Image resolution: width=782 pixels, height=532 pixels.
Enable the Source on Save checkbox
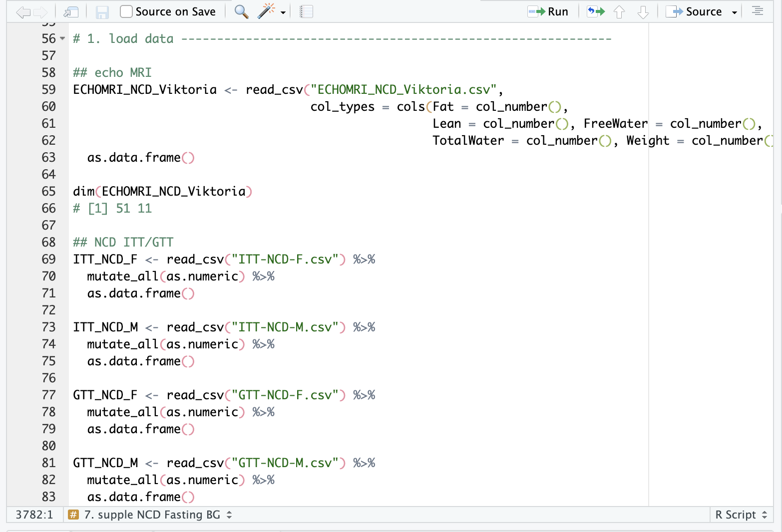[x=126, y=11]
